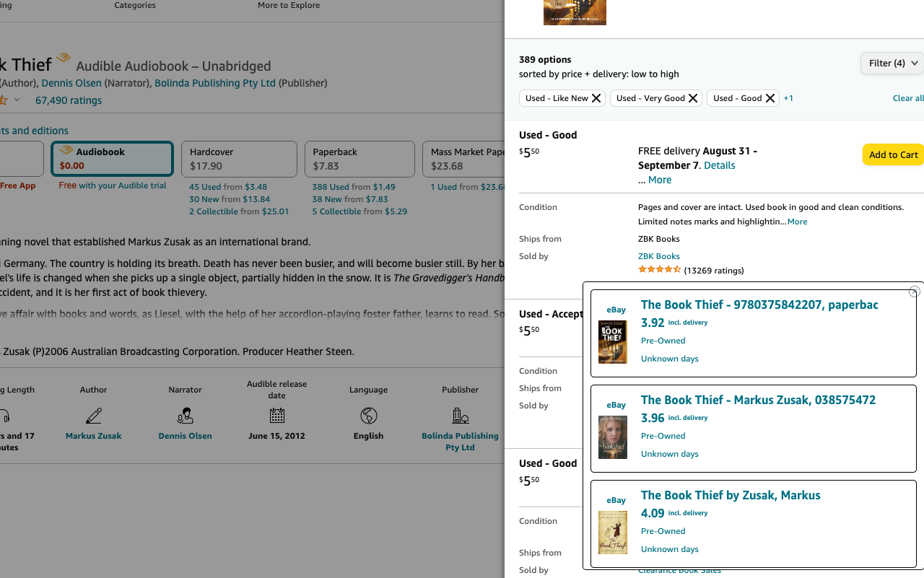Open the More to Explore menu
Screen dimensions: 924x578
point(289,5)
